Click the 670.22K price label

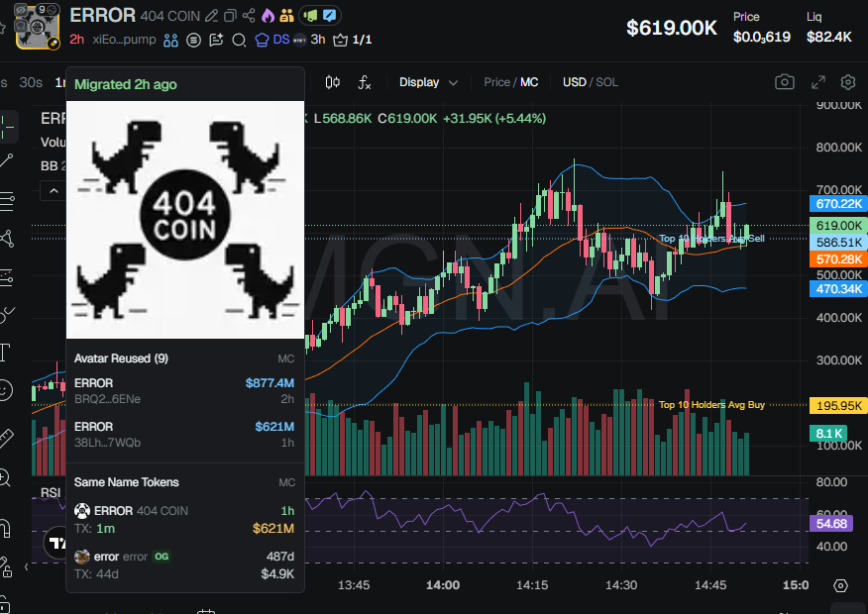(838, 204)
